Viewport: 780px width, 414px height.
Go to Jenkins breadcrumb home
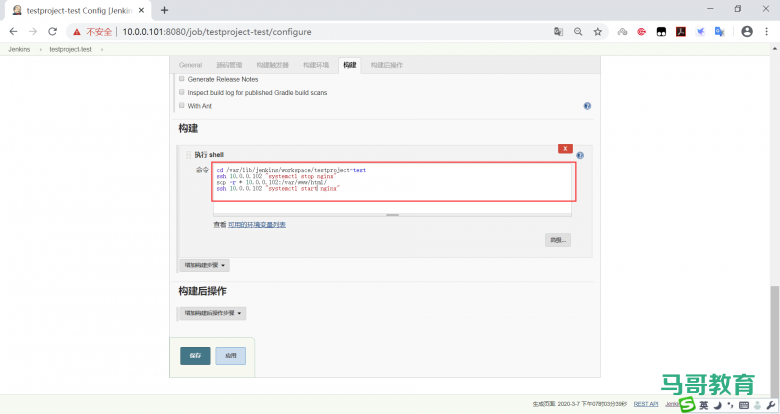[19, 49]
